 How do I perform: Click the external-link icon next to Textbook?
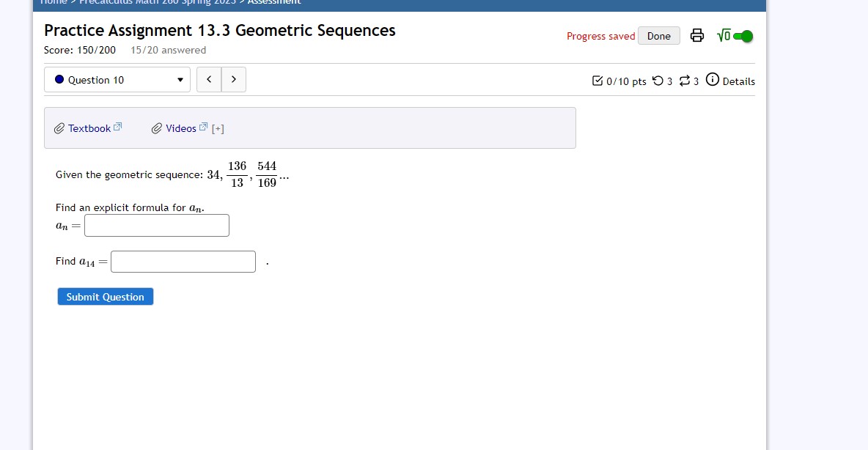coord(116,125)
